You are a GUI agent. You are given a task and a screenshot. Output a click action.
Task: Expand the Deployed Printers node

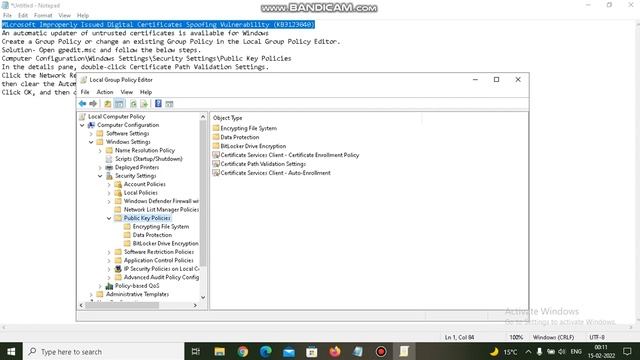tap(100, 168)
